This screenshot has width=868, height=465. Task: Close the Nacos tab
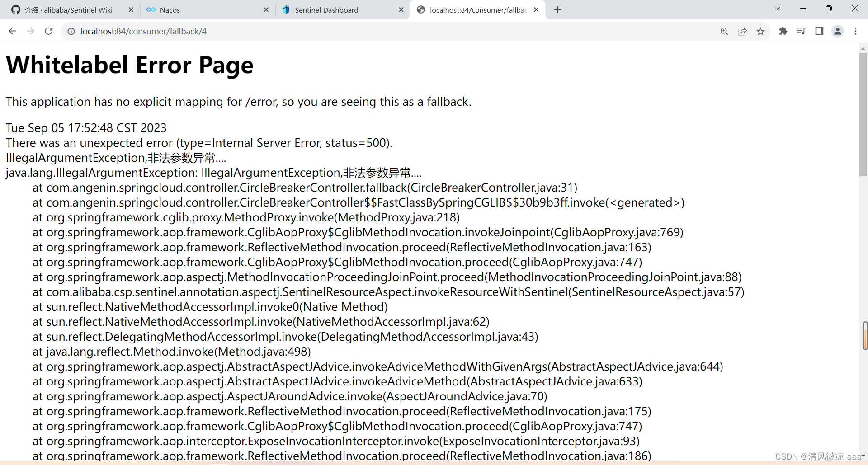(x=266, y=10)
